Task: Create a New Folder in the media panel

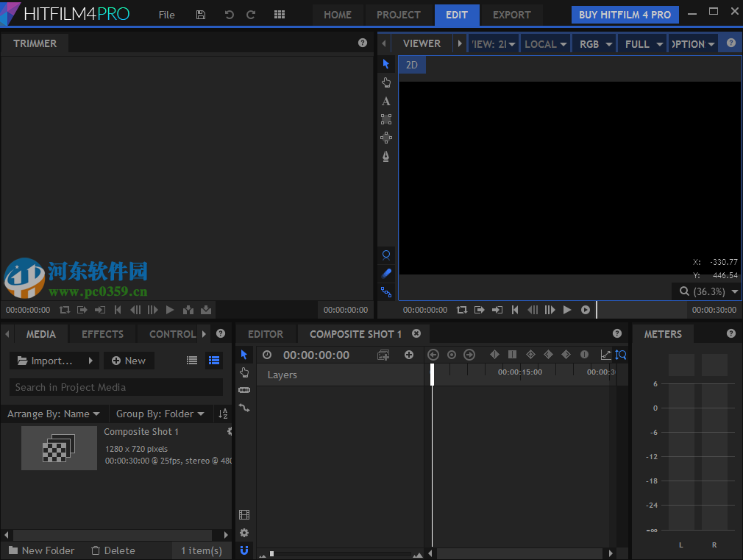Action: click(x=41, y=550)
